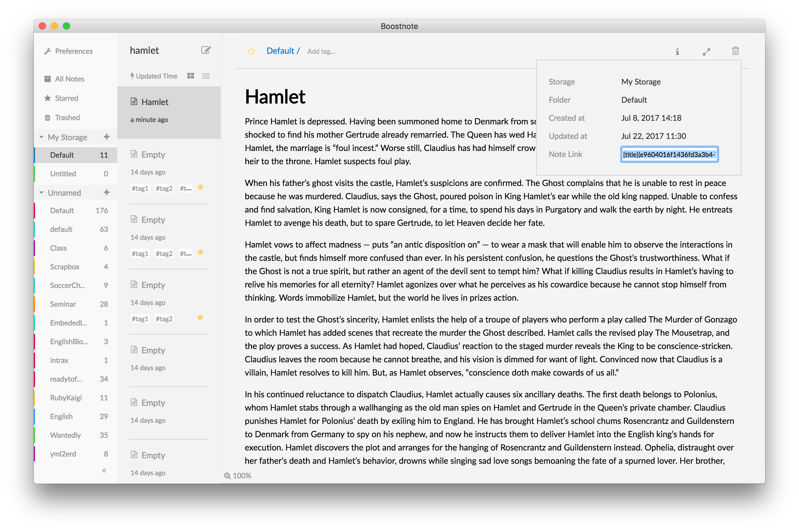Open Updated Time sort dropdown

coord(154,76)
